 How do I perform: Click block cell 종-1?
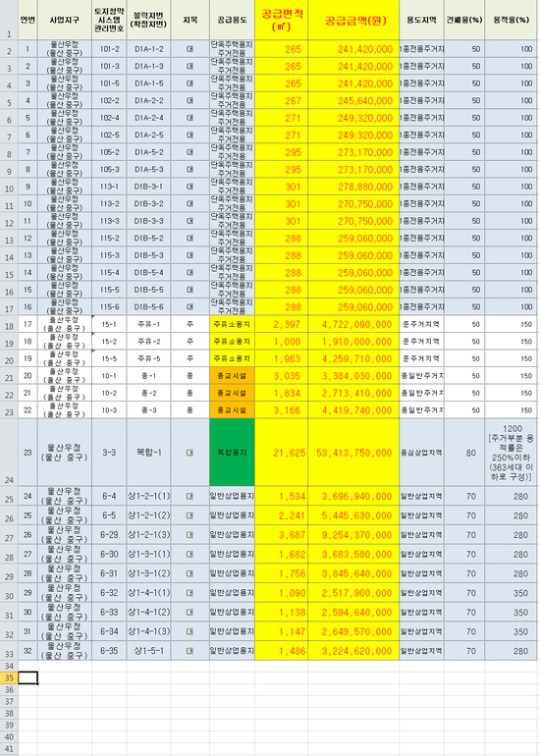(x=149, y=376)
